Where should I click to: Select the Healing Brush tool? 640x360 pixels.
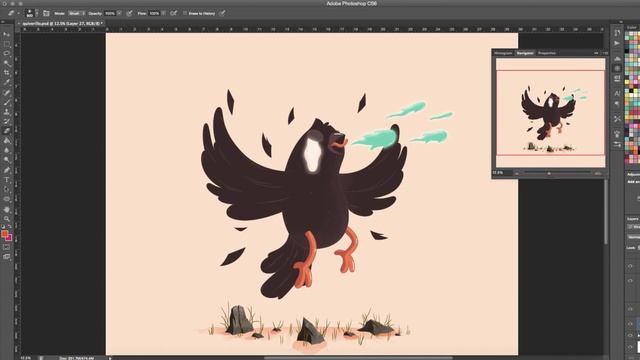7,92
